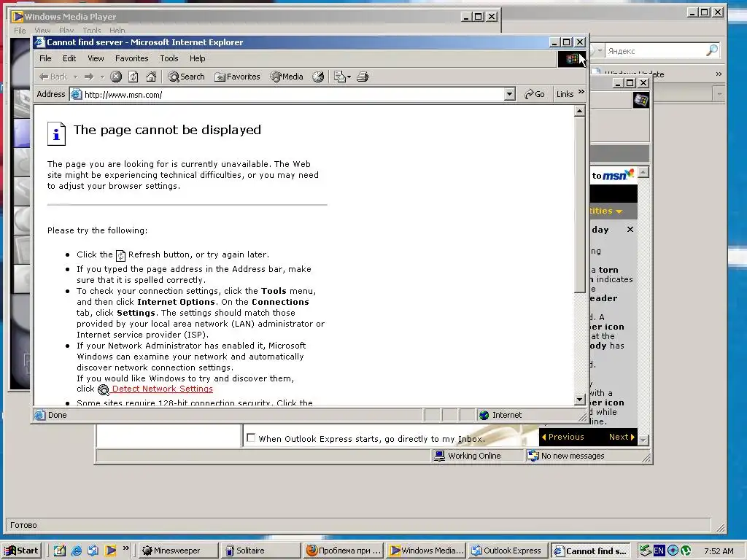
Task: Click Previous in Outlook Express tips
Action: click(x=562, y=437)
